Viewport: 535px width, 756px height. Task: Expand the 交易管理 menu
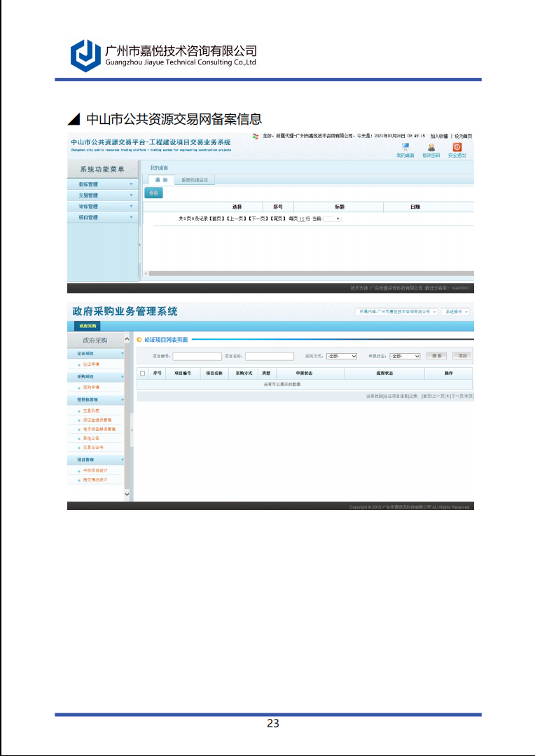coord(103,195)
